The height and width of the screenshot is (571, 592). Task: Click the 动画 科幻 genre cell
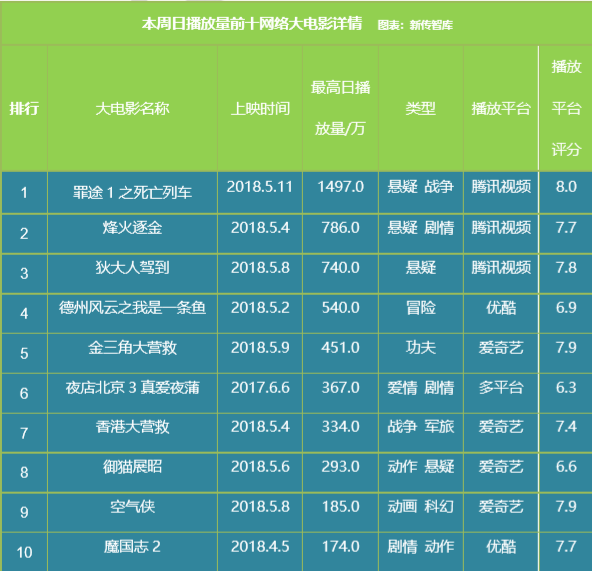click(421, 512)
